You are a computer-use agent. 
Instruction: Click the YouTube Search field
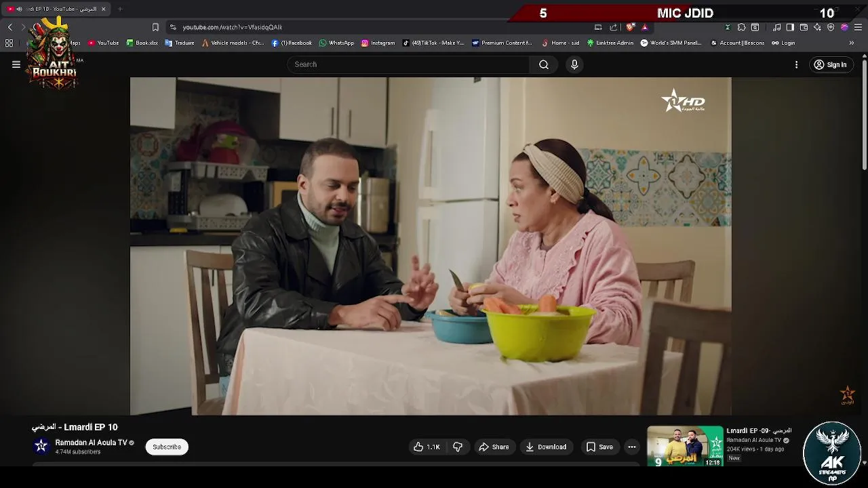(408, 64)
